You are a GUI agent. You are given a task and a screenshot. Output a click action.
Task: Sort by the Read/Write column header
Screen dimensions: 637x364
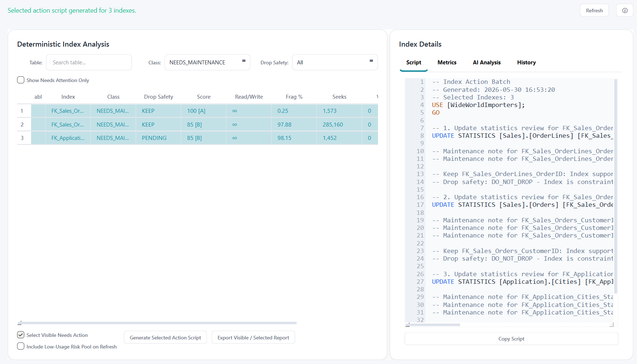point(249,97)
